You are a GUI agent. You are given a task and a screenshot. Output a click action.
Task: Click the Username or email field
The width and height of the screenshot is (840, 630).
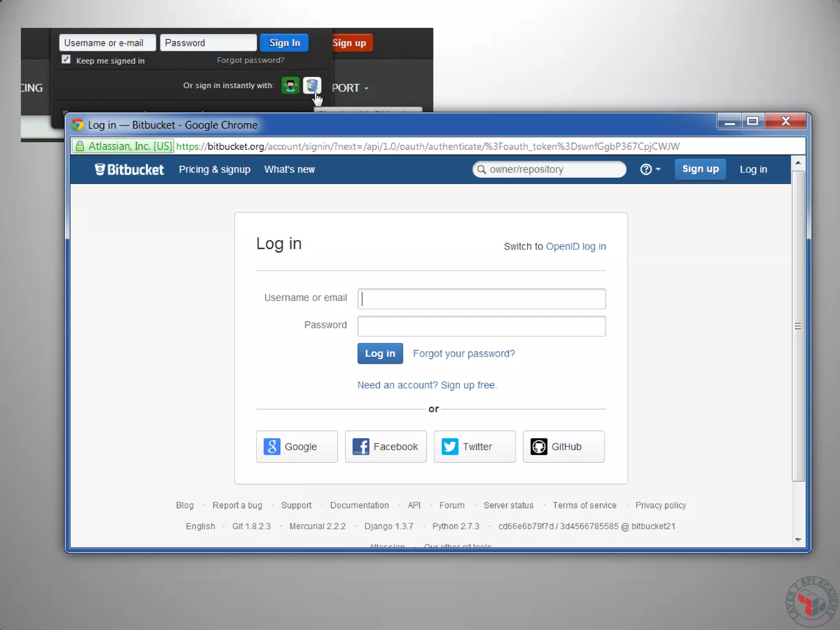pos(482,299)
